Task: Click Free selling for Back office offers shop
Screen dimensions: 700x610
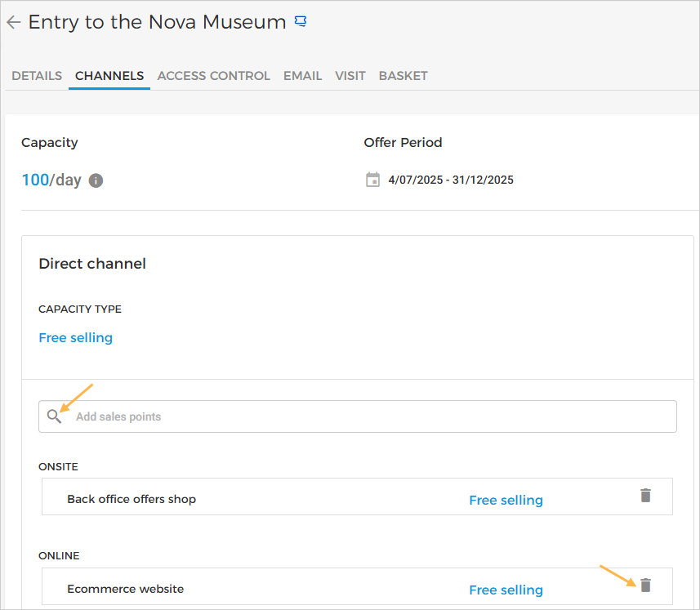Action: pyautogui.click(x=506, y=500)
